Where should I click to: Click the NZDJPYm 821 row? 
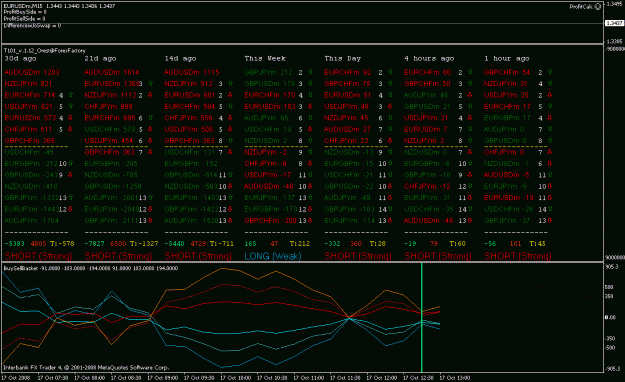coord(28,84)
